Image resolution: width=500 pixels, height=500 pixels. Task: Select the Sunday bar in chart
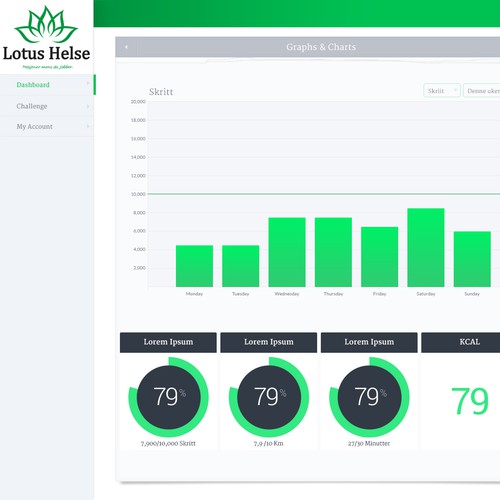tap(472, 259)
